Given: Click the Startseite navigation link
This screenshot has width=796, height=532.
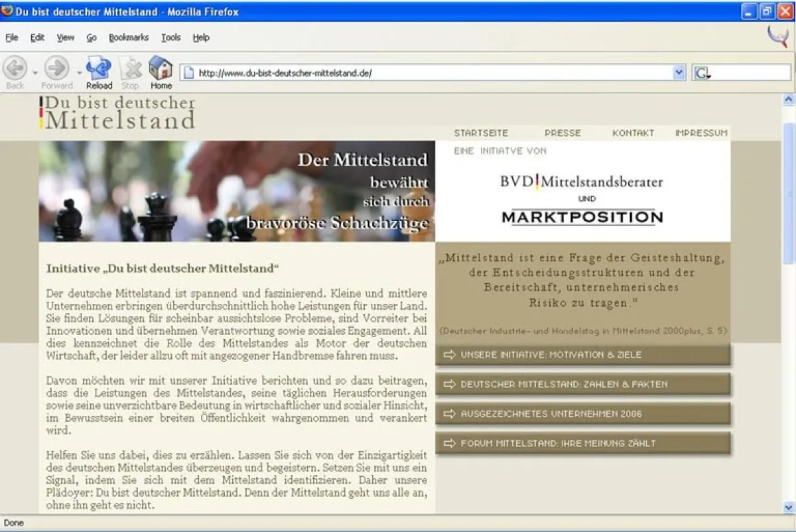Looking at the screenshot, I should click(x=481, y=133).
